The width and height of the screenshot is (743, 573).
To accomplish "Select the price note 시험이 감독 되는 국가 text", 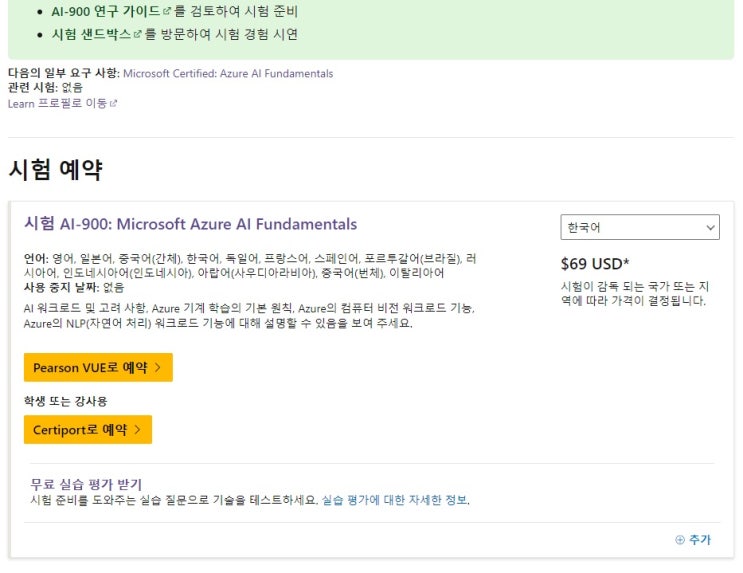I will click(x=634, y=293).
